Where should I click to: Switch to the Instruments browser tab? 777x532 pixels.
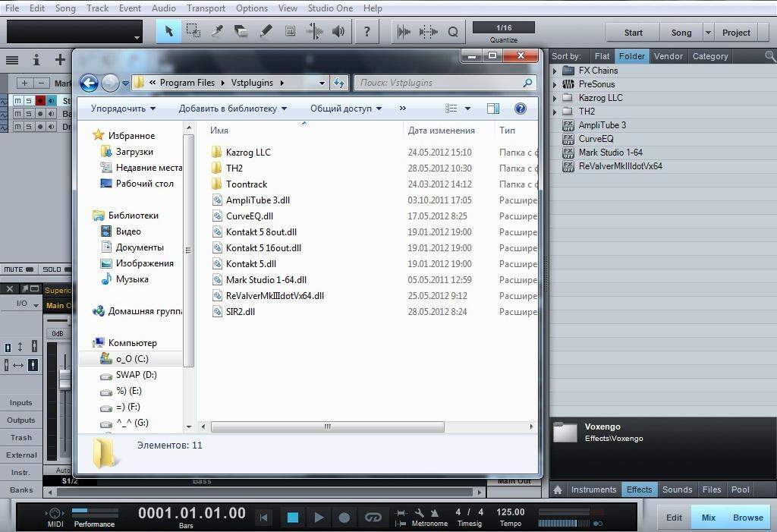pos(593,490)
